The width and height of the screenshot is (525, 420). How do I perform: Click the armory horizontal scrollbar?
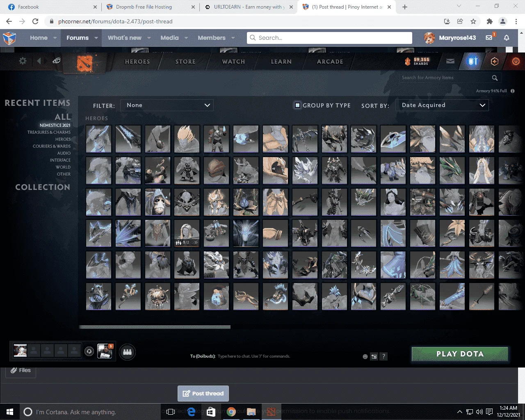(x=155, y=327)
